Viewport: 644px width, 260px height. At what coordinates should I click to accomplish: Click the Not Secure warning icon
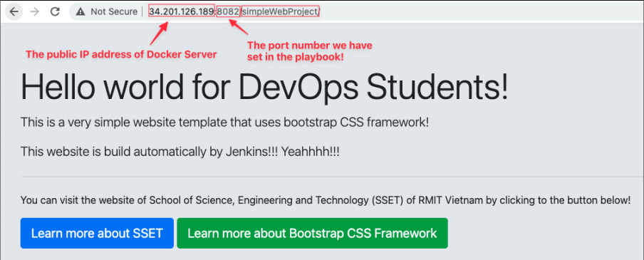pos(80,11)
